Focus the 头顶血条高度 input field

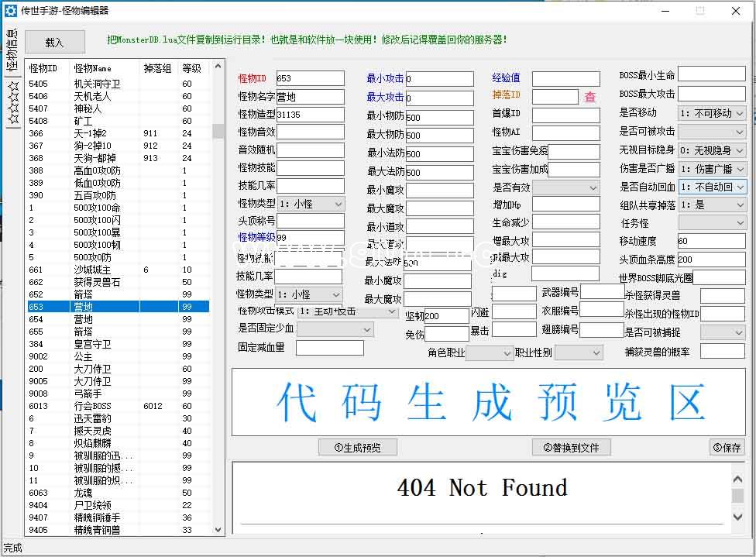(x=712, y=260)
